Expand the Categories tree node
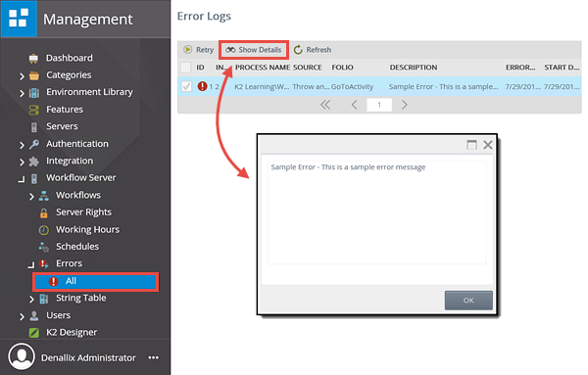588x375 pixels. click(x=22, y=76)
